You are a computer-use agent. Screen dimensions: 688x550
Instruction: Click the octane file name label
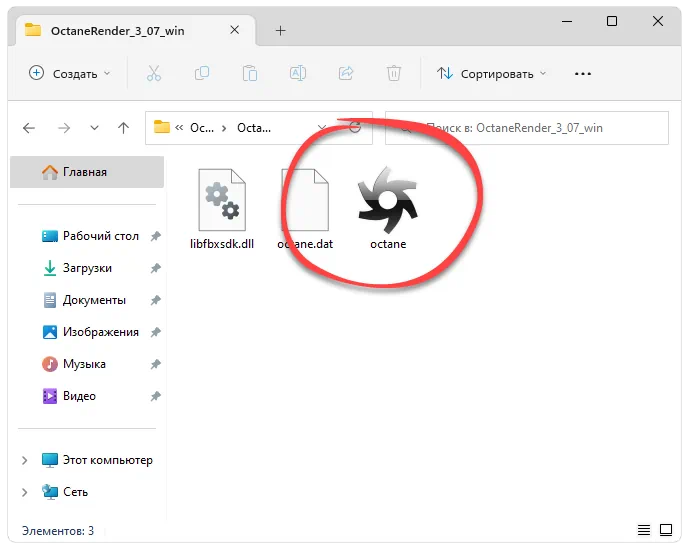click(388, 244)
